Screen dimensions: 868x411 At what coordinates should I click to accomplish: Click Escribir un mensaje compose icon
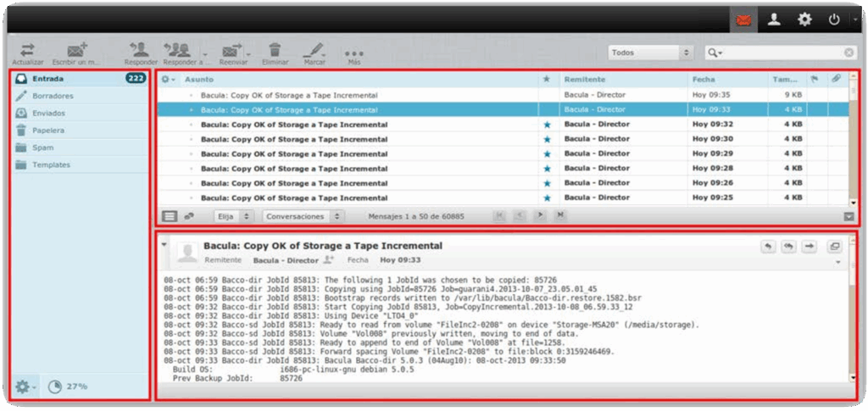coord(76,54)
